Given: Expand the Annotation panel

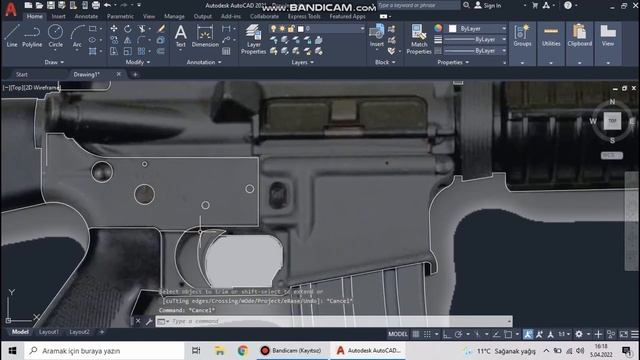Looking at the screenshot, I should (x=204, y=62).
